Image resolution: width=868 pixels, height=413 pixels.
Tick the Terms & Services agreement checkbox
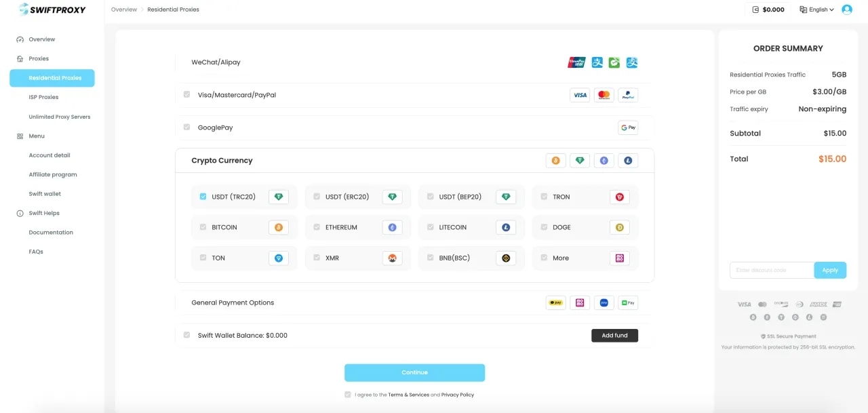click(348, 395)
